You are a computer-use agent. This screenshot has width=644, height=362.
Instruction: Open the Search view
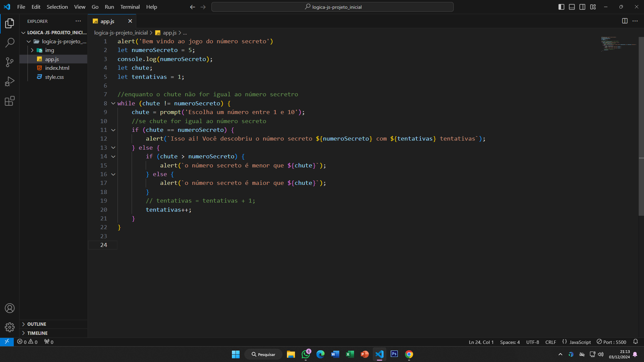point(10,43)
